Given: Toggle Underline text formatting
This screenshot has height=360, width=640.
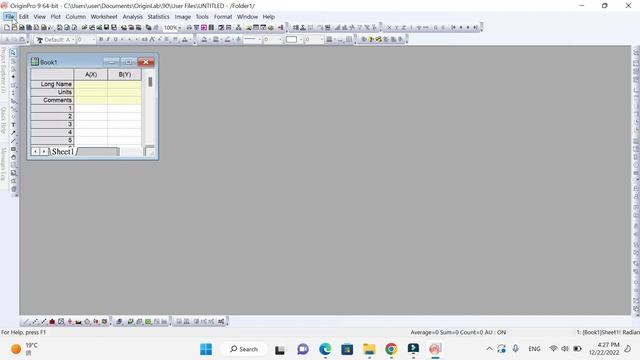Looking at the screenshot, I should pos(116,40).
